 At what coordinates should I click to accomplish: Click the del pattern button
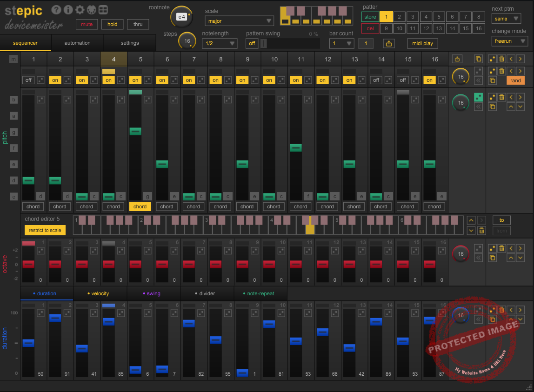click(370, 28)
